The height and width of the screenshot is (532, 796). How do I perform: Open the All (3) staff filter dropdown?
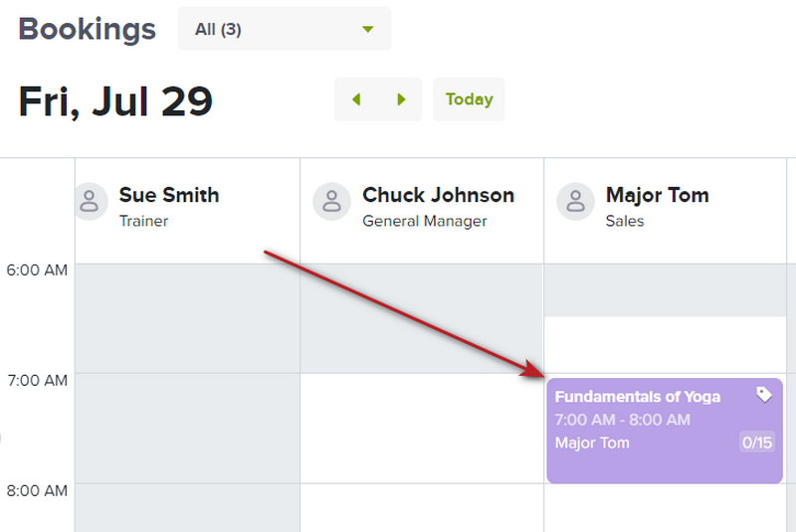(285, 29)
